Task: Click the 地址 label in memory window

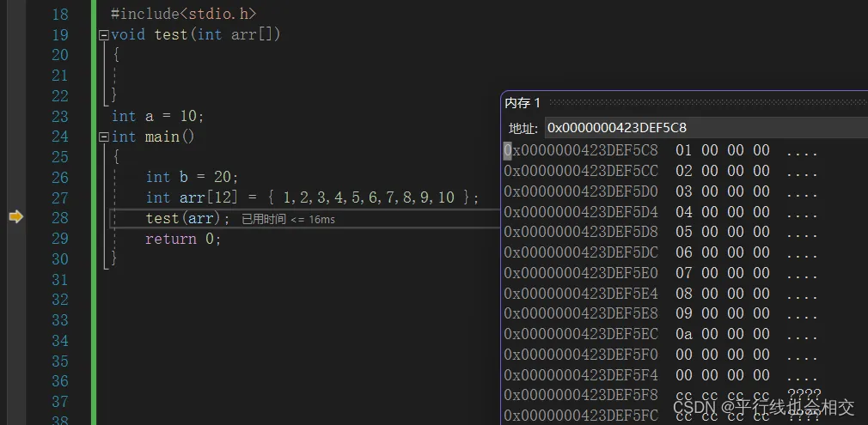Action: pyautogui.click(x=523, y=129)
